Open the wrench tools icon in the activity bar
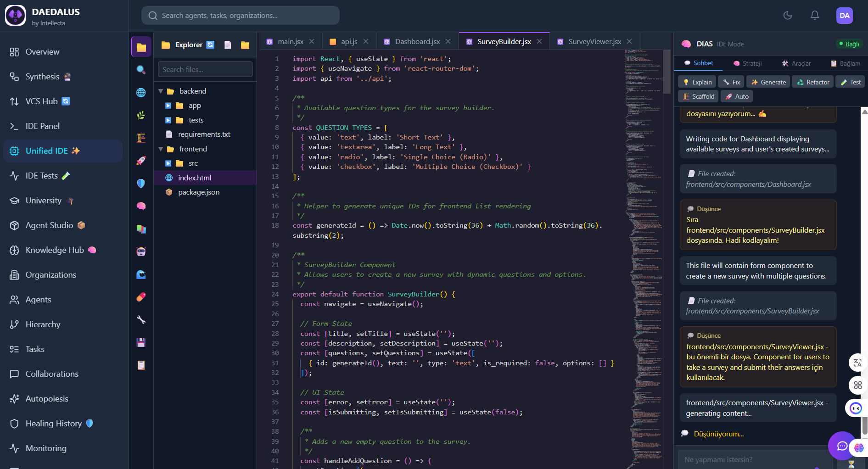 [x=141, y=319]
